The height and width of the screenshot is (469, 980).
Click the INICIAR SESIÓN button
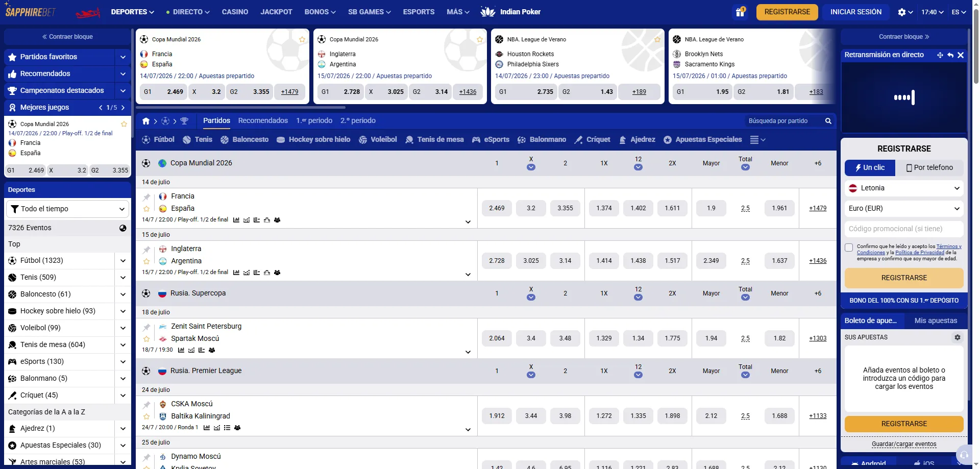point(855,12)
